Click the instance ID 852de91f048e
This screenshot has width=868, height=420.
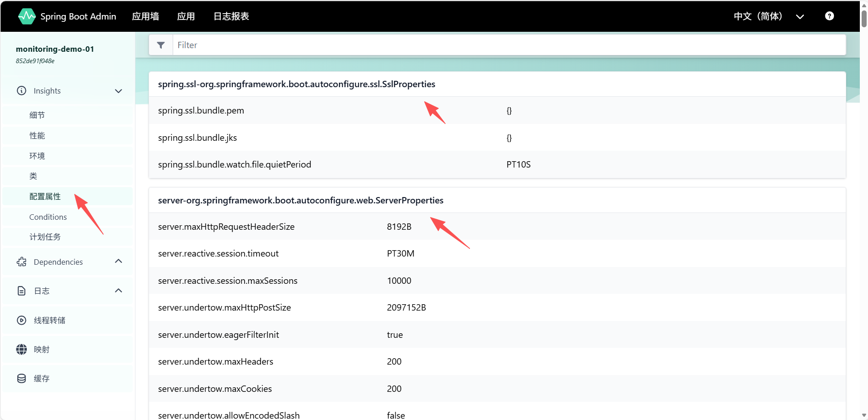tap(35, 61)
